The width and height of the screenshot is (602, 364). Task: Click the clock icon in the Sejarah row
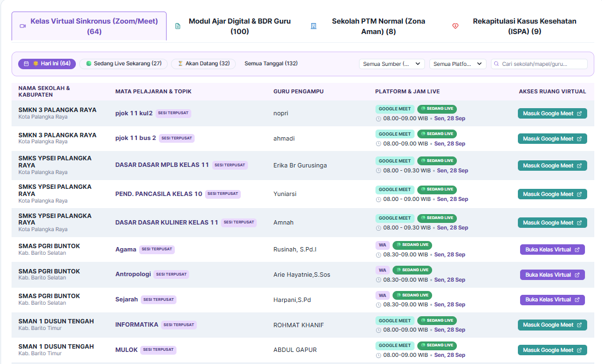click(378, 305)
